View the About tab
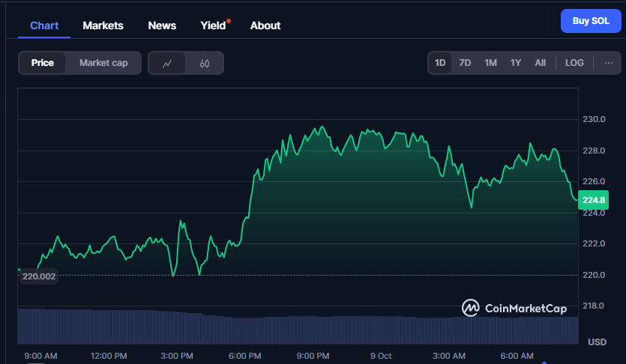 click(265, 25)
